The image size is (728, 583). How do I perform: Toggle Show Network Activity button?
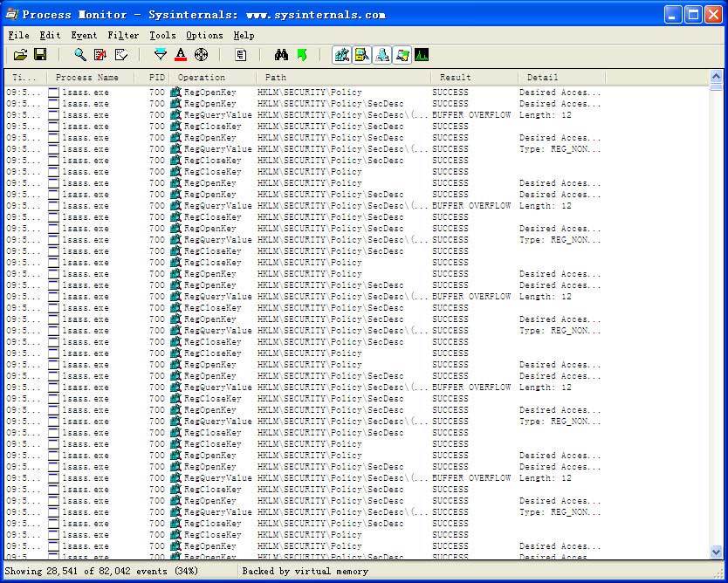point(382,55)
